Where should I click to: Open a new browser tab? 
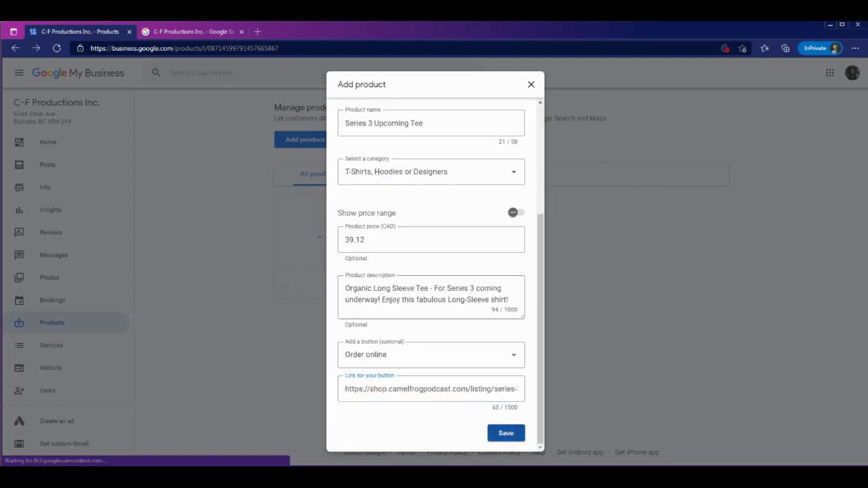tap(257, 32)
